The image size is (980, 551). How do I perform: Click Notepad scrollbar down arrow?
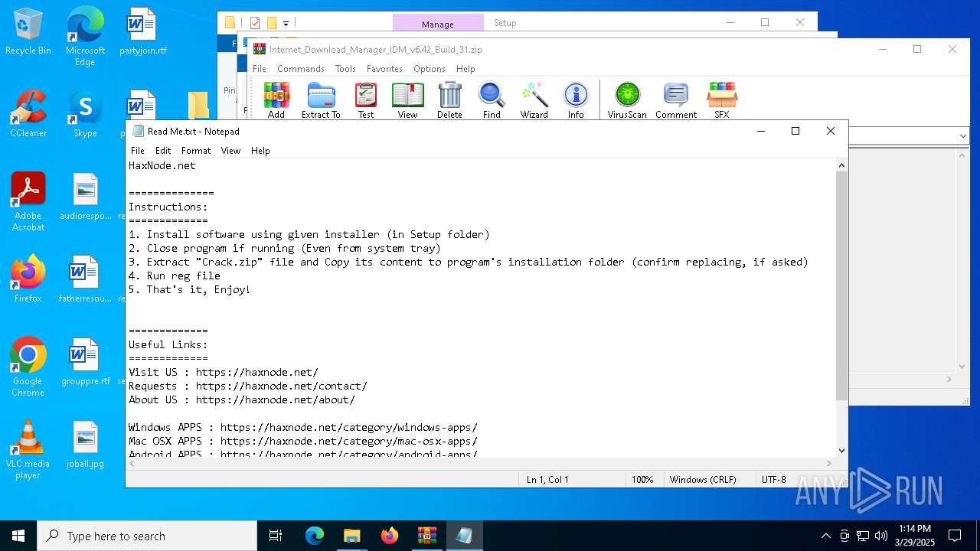point(841,451)
